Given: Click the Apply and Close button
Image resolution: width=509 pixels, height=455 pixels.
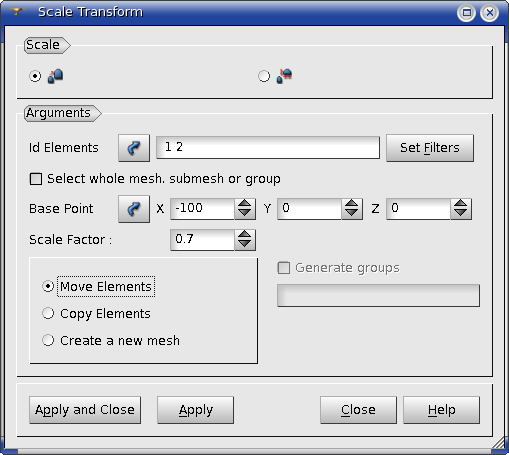Looking at the screenshot, I should point(85,410).
